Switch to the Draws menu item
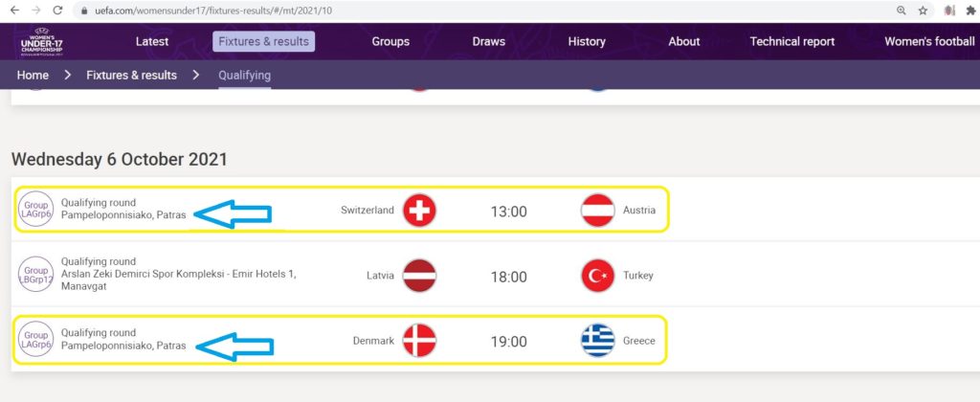Screen dimensions: 980x402 tap(489, 42)
